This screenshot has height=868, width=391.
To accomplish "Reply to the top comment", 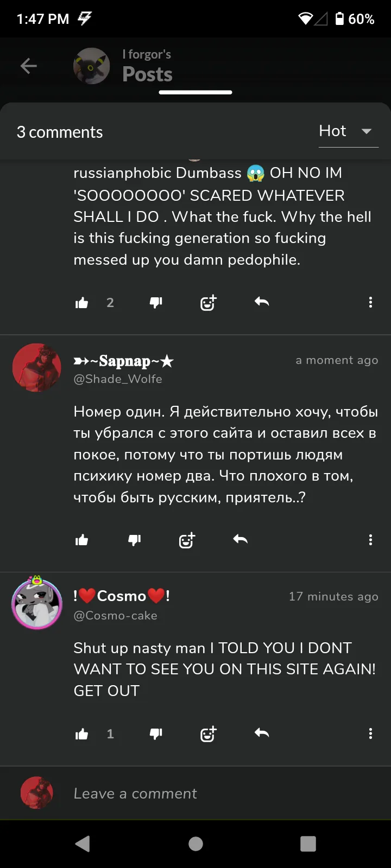I will coord(262,302).
